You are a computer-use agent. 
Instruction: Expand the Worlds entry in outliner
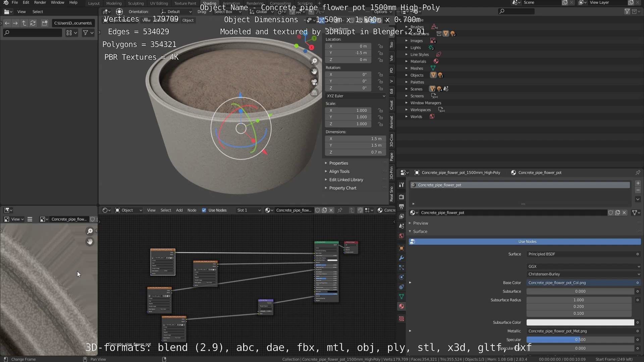[x=406, y=117]
